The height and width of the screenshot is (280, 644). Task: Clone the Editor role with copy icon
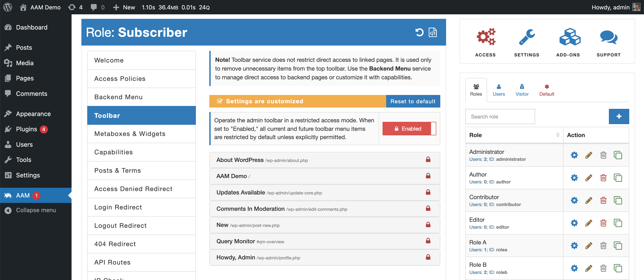[x=618, y=223]
